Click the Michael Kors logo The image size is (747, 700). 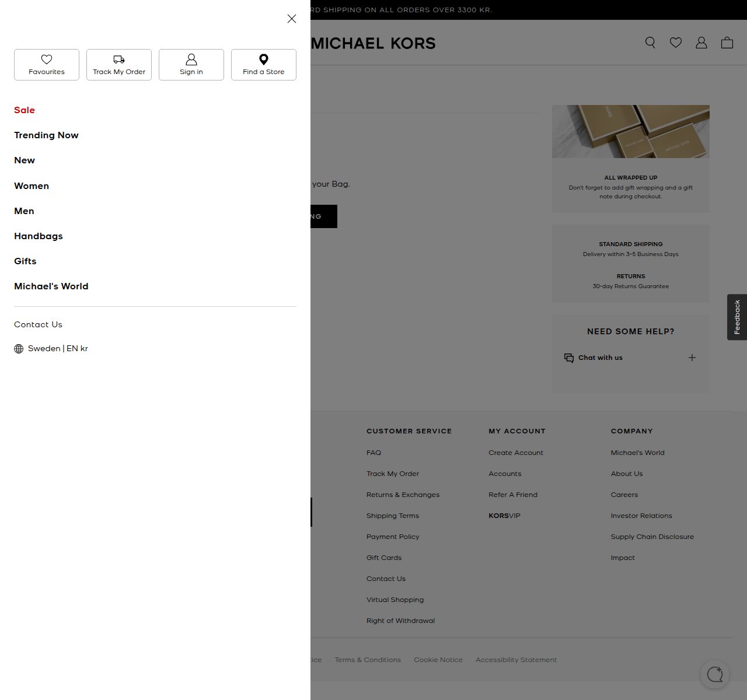pos(373,43)
